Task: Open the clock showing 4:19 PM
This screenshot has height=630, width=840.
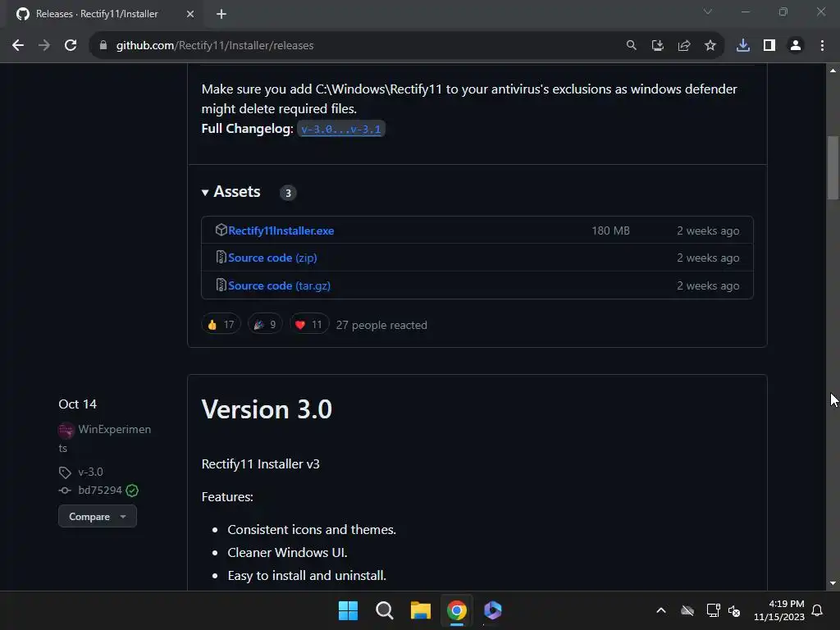Action: (x=779, y=610)
